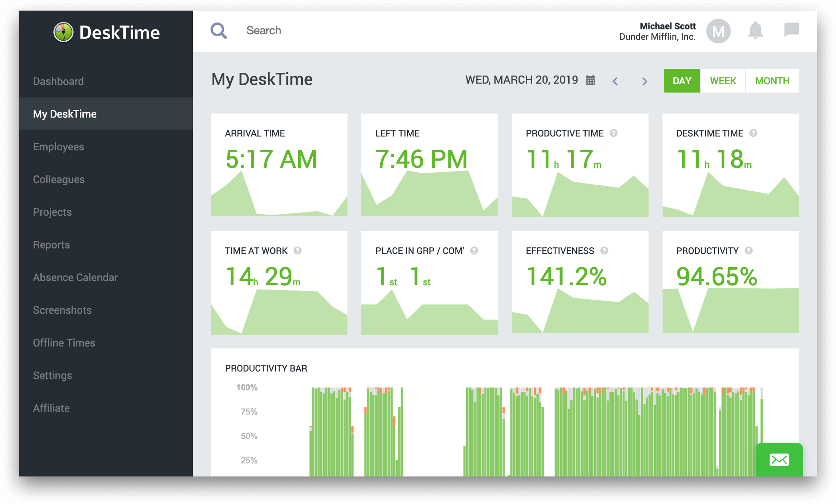Keep DAY view selected

[x=681, y=80]
